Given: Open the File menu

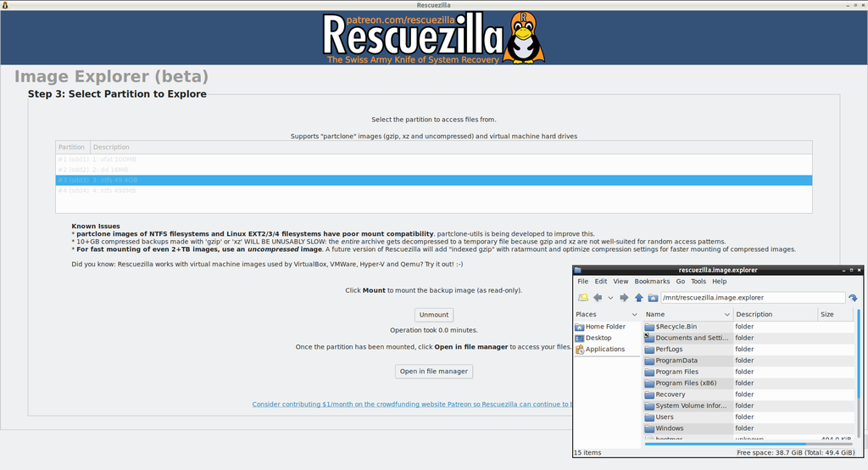Looking at the screenshot, I should click(x=583, y=282).
